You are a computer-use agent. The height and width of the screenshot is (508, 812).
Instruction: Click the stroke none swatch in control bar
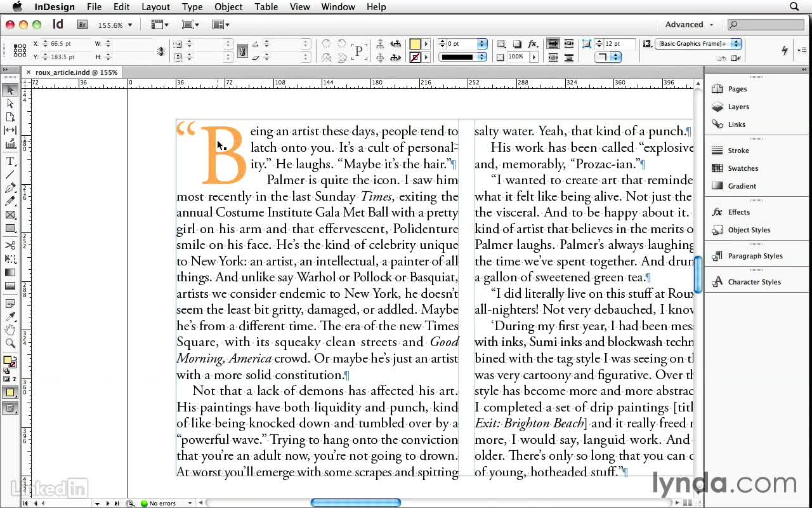click(x=415, y=57)
